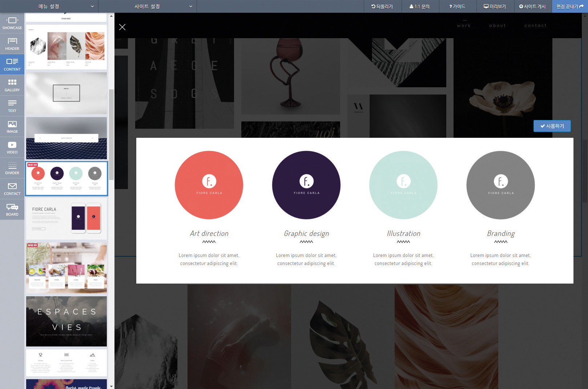The height and width of the screenshot is (389, 588).
Task: Open the BOARD block category
Action: pos(12,210)
